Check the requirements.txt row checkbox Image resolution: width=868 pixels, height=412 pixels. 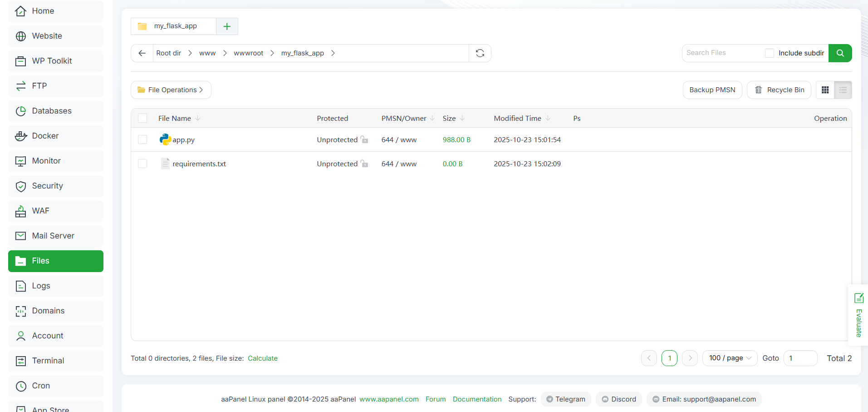coord(142,164)
